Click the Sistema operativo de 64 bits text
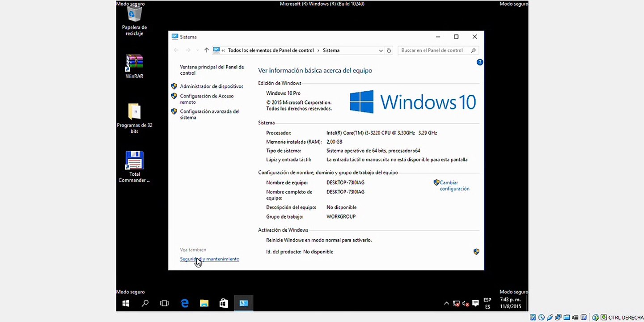Screen dimensions: 644x322 pyautogui.click(x=373, y=151)
